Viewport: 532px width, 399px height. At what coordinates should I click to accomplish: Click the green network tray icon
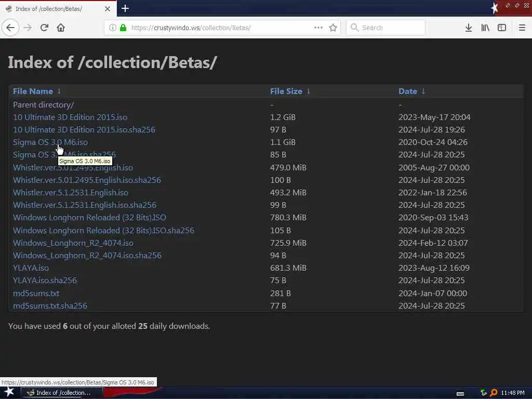[484, 393]
